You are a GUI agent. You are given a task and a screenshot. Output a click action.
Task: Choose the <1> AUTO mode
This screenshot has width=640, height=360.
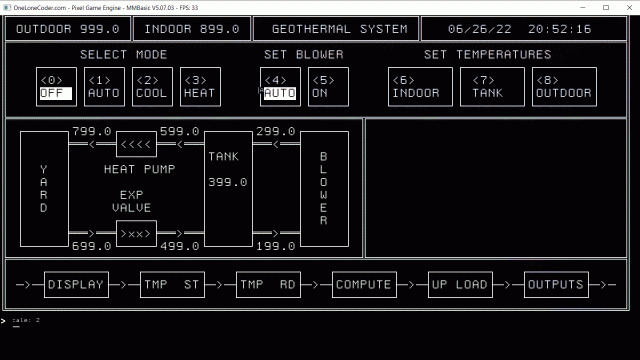tap(104, 87)
